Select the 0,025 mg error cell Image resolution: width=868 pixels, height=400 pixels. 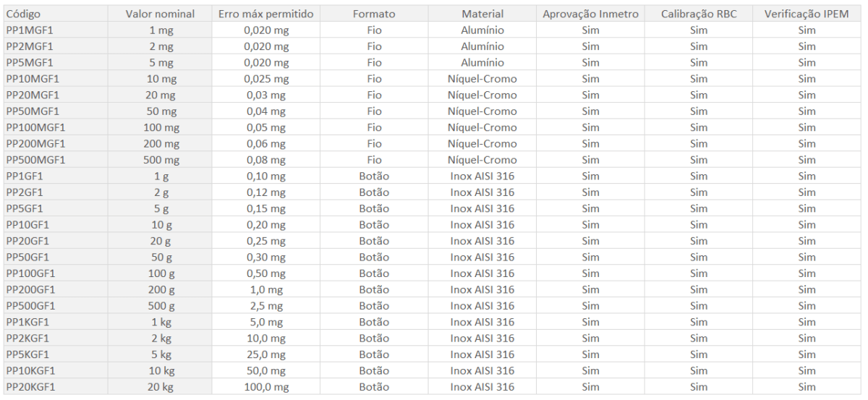coord(266,79)
